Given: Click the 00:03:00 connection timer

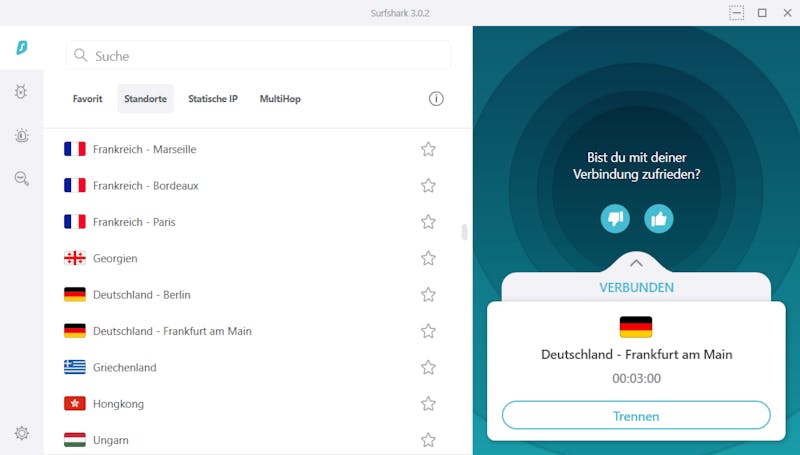Looking at the screenshot, I should (x=636, y=378).
